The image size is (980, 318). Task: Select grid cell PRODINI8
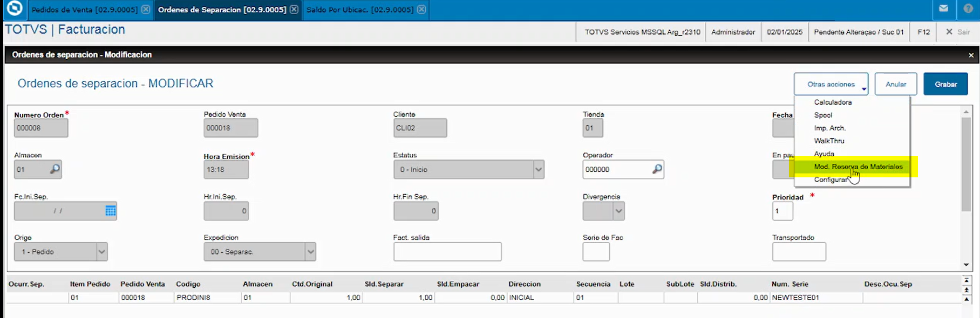pyautogui.click(x=207, y=298)
